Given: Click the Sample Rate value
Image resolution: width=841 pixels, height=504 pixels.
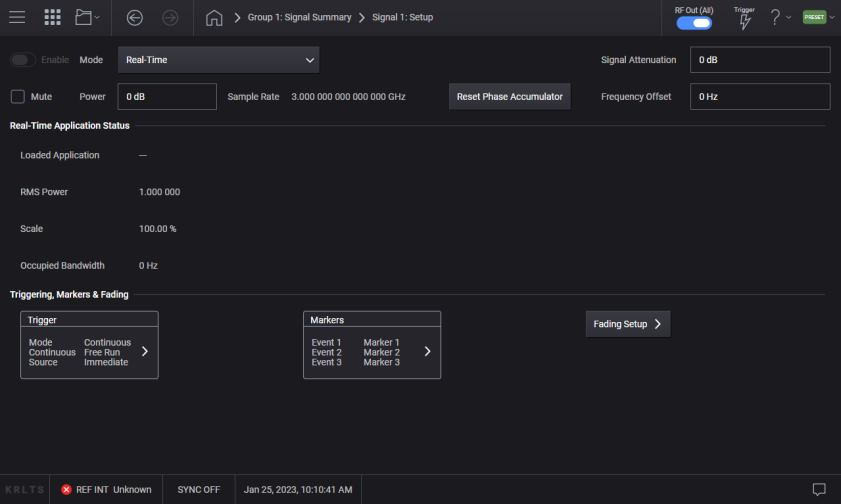Looking at the screenshot, I should pos(348,97).
